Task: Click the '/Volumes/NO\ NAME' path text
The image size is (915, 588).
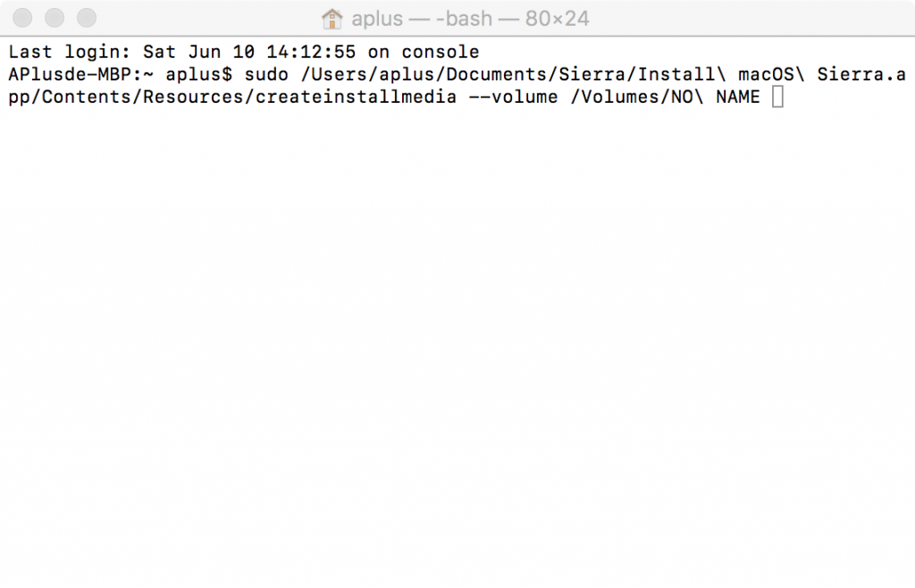Action: [665, 97]
